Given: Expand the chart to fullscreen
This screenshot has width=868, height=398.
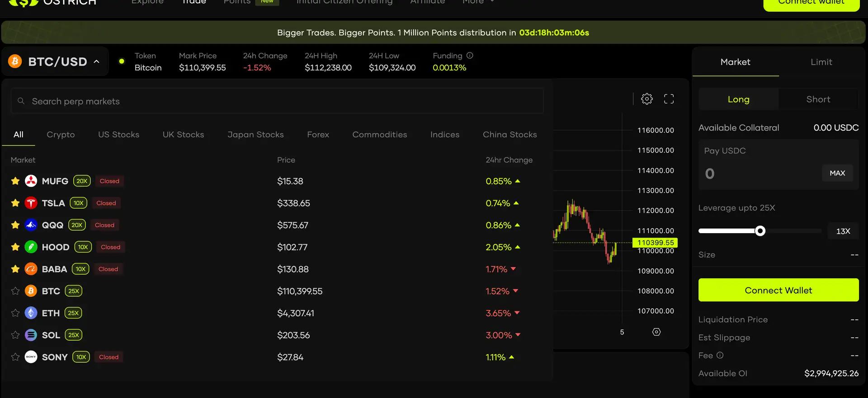Looking at the screenshot, I should [669, 99].
